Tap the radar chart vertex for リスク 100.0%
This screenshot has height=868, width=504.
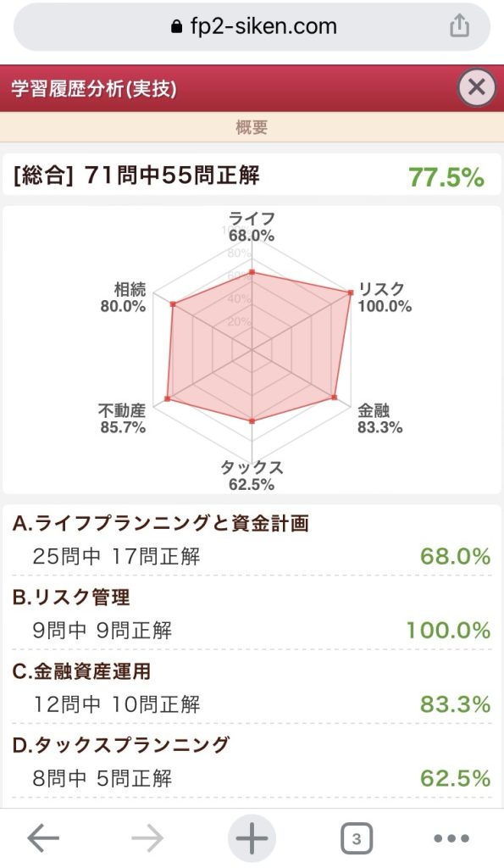click(348, 292)
